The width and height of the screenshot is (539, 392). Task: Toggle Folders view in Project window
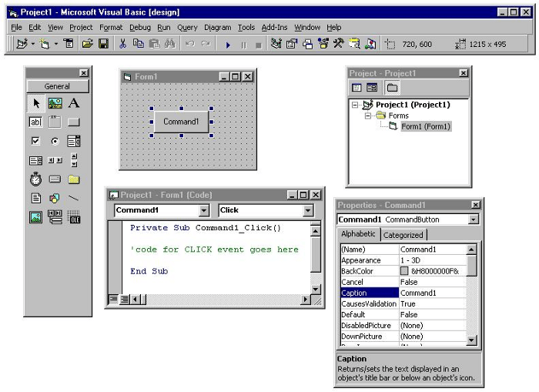click(x=392, y=88)
